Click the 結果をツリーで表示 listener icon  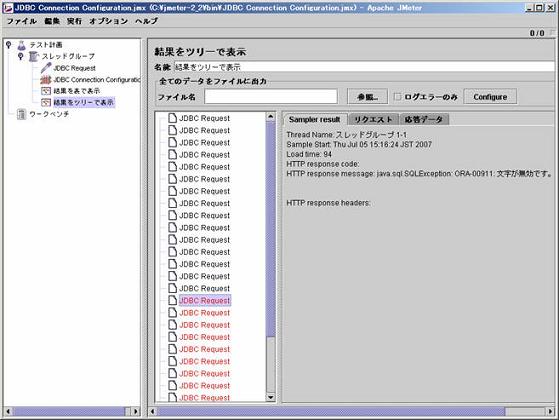tap(46, 103)
